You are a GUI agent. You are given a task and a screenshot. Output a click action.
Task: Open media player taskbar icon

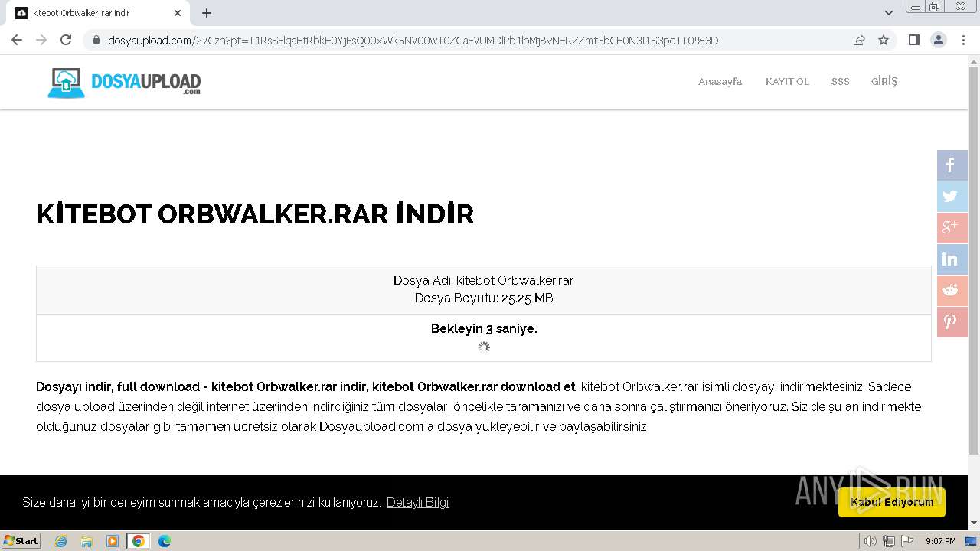coord(113,541)
